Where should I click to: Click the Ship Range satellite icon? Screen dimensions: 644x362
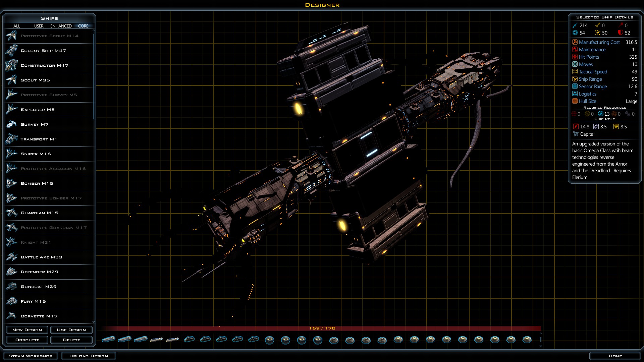click(x=575, y=79)
